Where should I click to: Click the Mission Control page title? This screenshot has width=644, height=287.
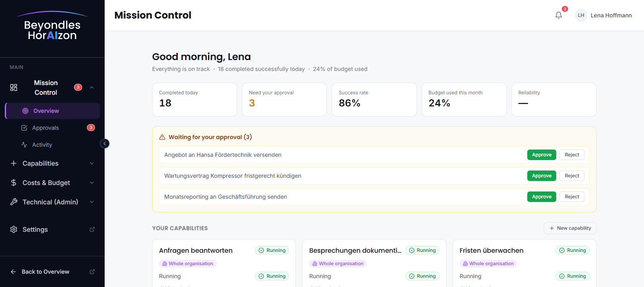(153, 15)
